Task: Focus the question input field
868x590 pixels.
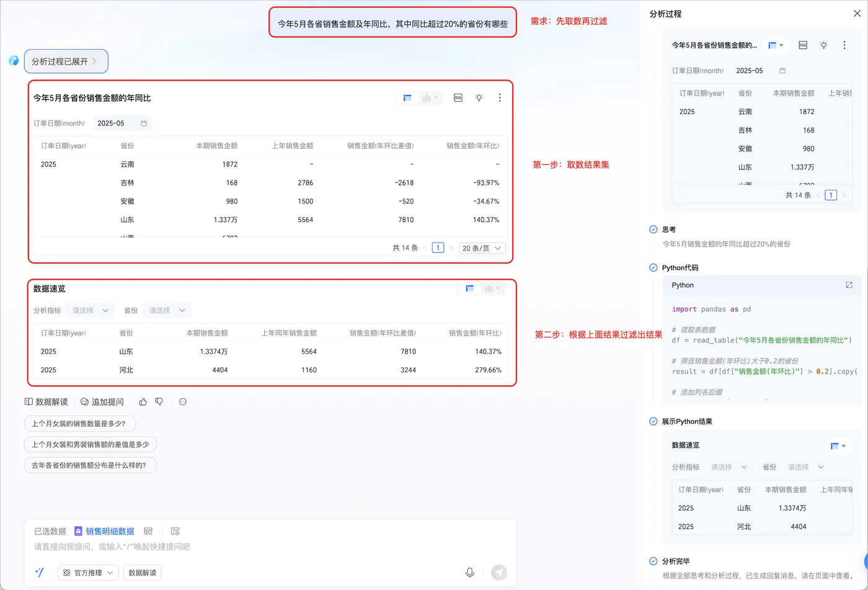Action: point(270,547)
